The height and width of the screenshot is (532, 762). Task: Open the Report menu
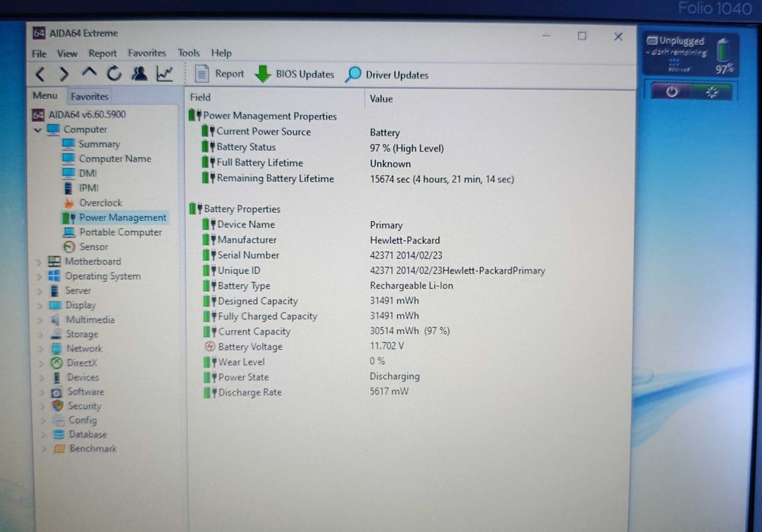103,53
